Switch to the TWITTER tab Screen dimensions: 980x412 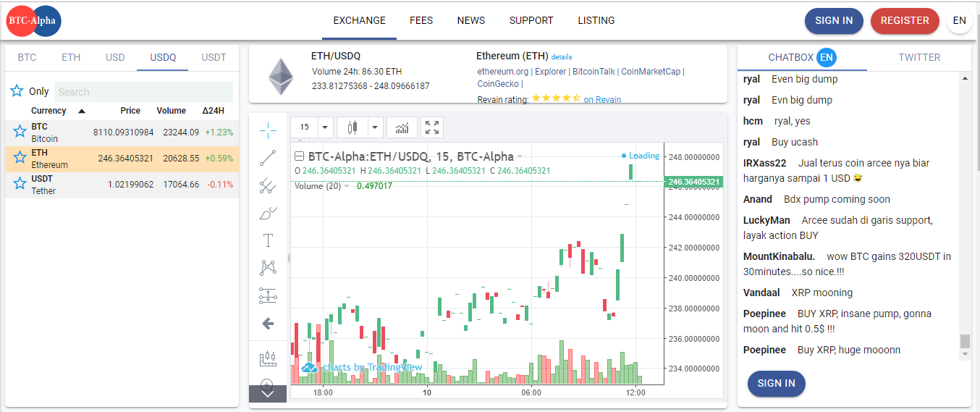click(919, 57)
